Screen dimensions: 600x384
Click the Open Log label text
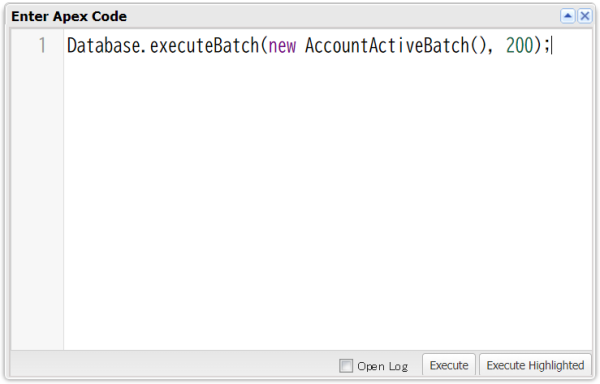click(x=382, y=366)
